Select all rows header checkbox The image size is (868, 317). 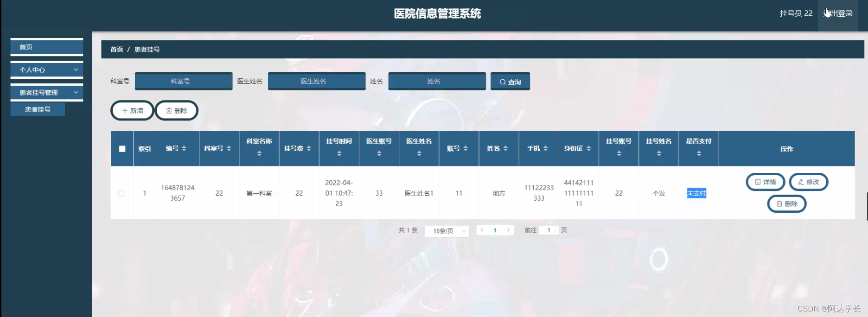122,149
